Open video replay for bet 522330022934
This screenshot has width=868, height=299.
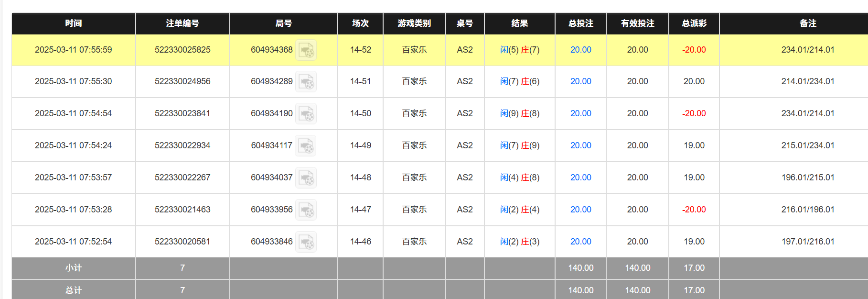point(306,146)
